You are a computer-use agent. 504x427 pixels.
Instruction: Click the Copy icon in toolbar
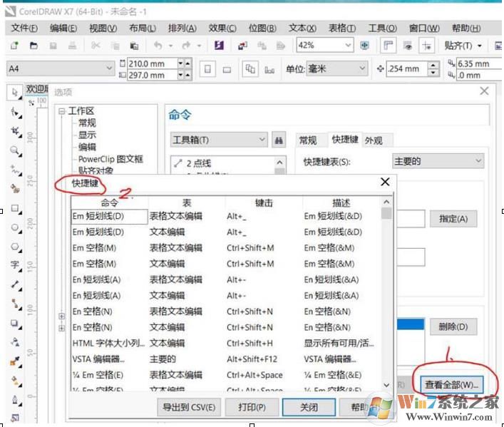tap(115, 46)
